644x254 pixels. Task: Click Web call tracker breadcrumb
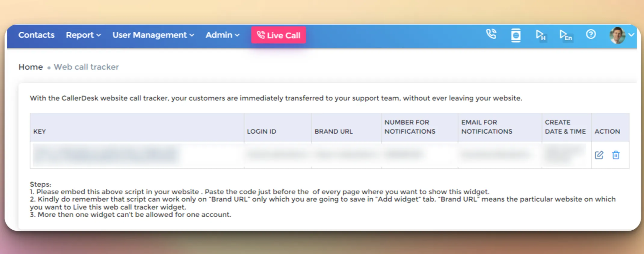(86, 67)
